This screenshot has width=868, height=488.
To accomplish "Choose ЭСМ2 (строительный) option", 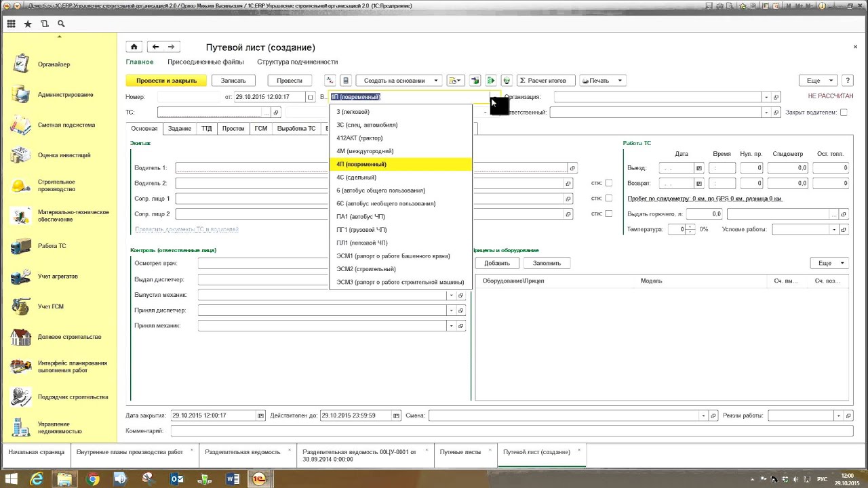I will pos(400,269).
